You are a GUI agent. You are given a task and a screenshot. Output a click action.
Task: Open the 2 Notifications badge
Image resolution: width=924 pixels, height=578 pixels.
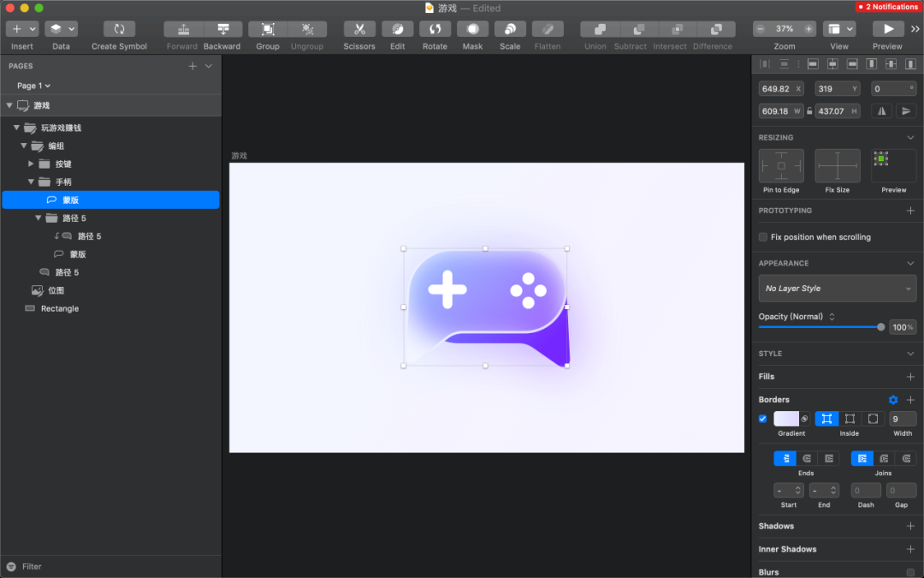(888, 7)
